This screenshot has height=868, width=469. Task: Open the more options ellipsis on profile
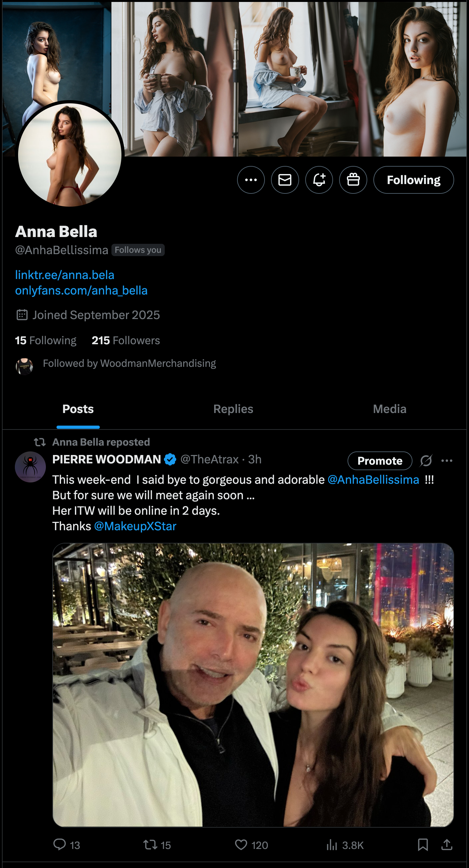[x=251, y=180]
